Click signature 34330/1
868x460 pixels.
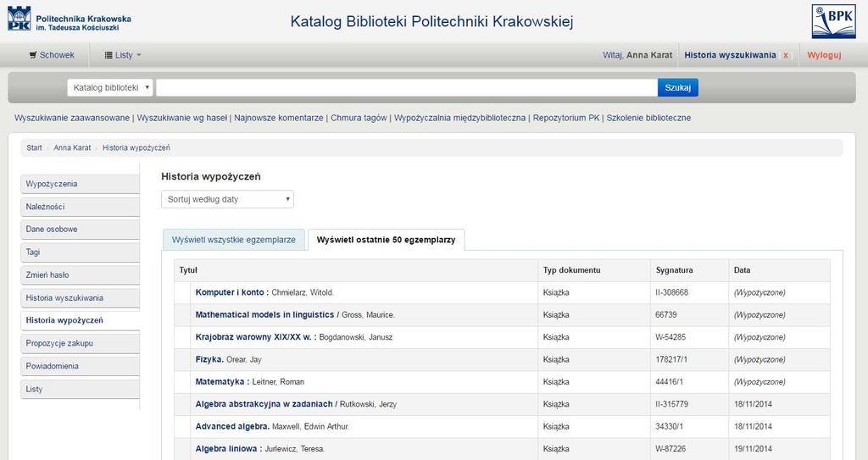(669, 426)
